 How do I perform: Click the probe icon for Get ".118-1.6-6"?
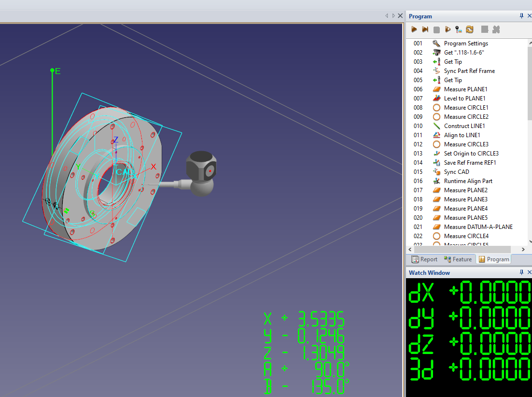click(x=436, y=52)
